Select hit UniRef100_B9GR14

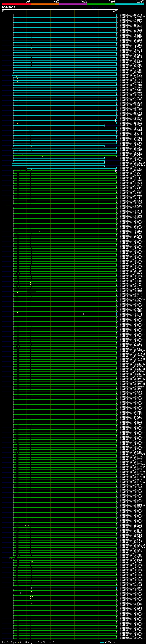coord(131,57)
